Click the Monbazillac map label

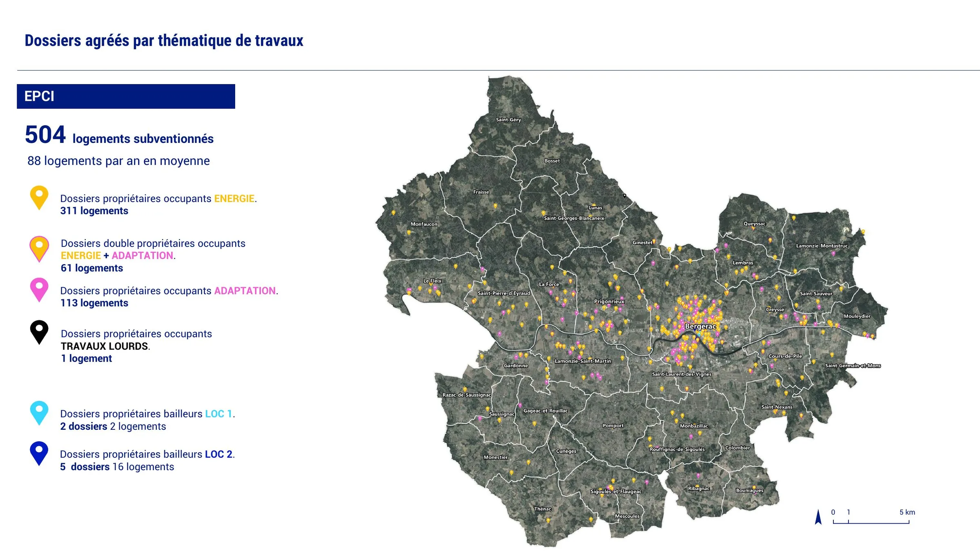coord(694,426)
